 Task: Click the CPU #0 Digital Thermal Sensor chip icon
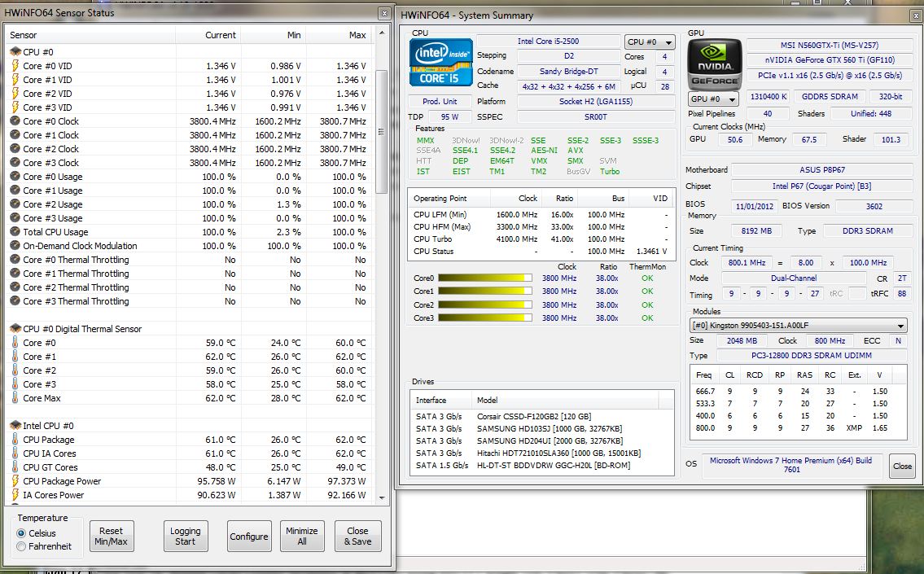point(15,329)
